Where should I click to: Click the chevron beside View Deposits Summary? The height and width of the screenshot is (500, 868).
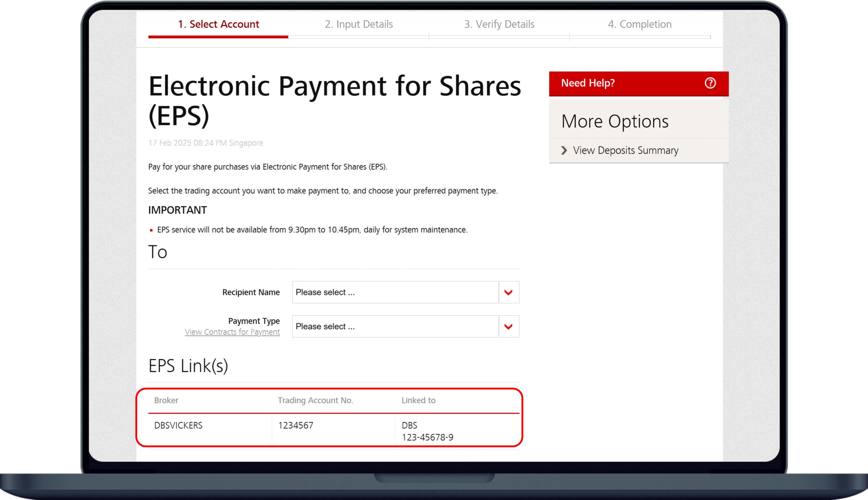tap(564, 151)
